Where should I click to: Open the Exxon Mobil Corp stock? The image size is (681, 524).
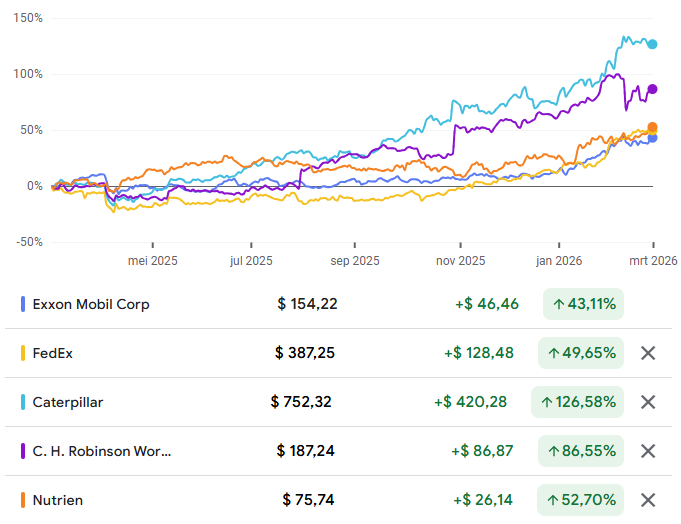coord(91,304)
